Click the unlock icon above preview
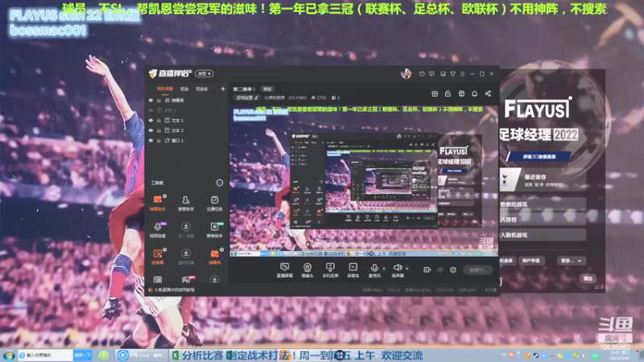The width and height of the screenshot is (644, 362). pos(448,93)
